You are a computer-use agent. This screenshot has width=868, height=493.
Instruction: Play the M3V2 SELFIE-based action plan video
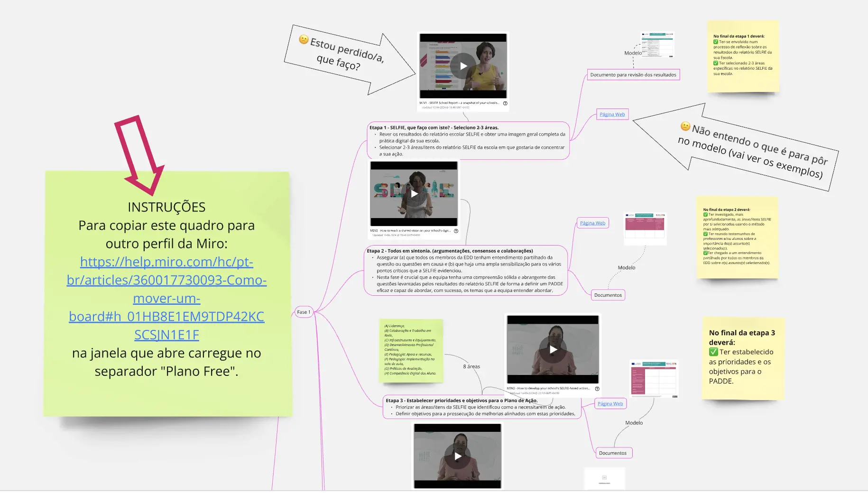[553, 349]
